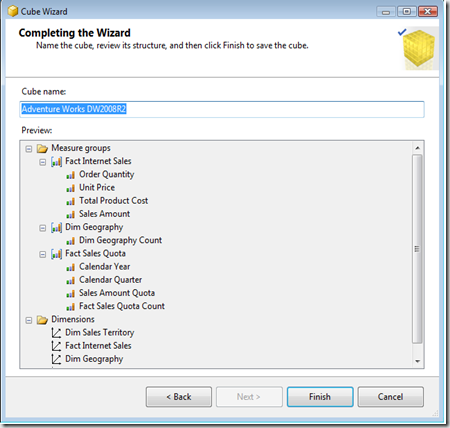The height and width of the screenshot is (428, 450).
Task: Click the Dim Geography measure group icon
Action: pyautogui.click(x=56, y=228)
